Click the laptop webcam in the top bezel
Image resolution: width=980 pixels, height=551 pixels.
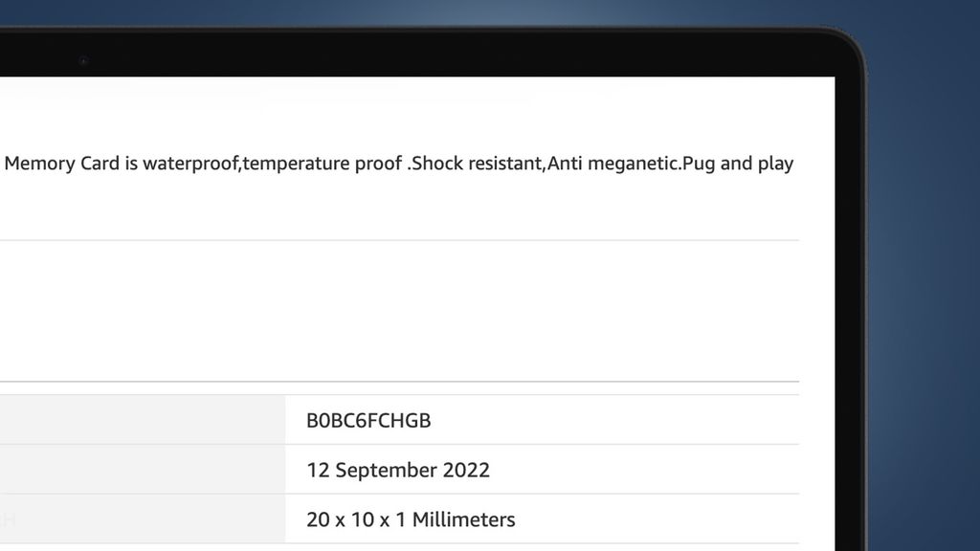[x=83, y=60]
